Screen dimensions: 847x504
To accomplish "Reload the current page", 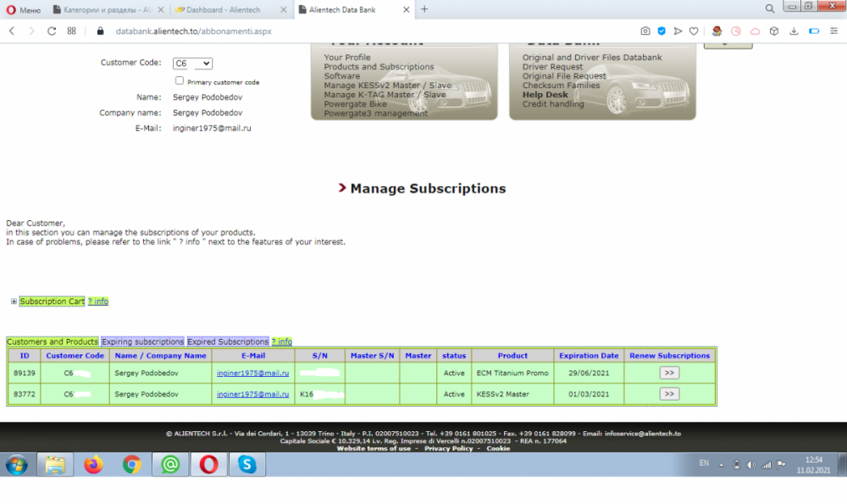I will pyautogui.click(x=52, y=30).
